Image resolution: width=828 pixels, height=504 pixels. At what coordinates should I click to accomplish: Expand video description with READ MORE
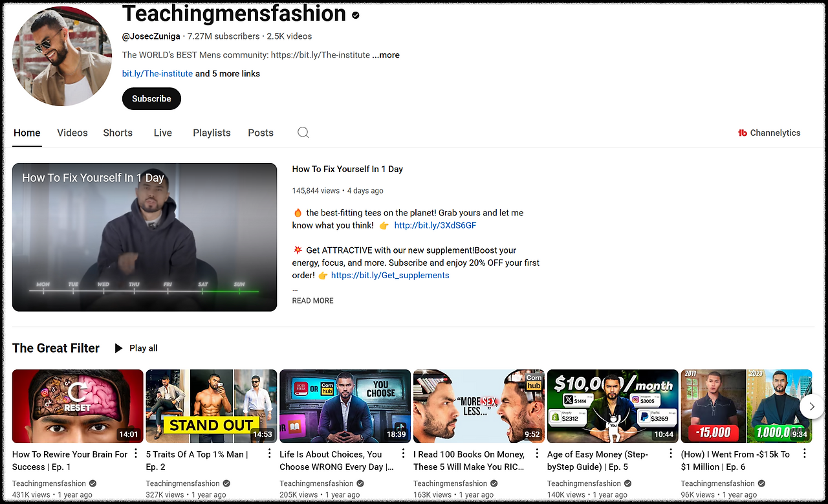312,300
